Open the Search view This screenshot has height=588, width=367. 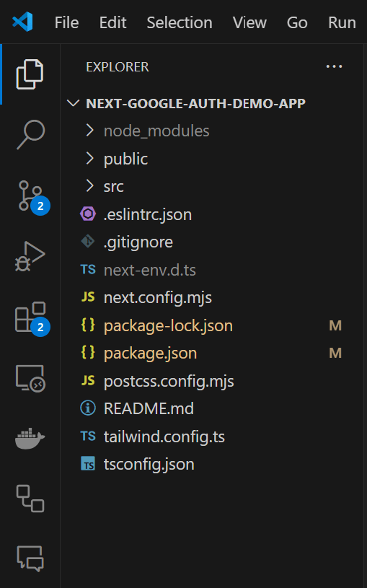[x=31, y=134]
